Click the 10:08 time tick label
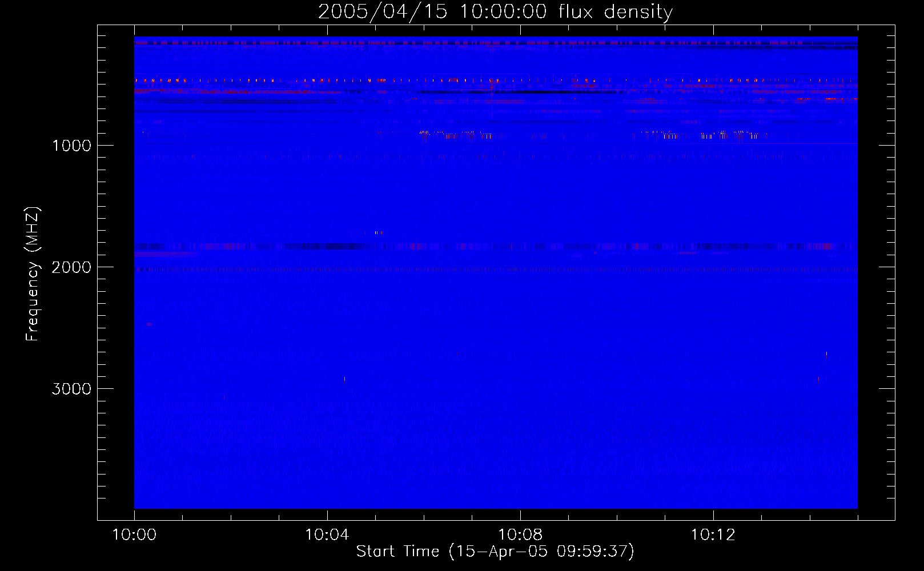Screen dimensions: 924x571 (520, 534)
